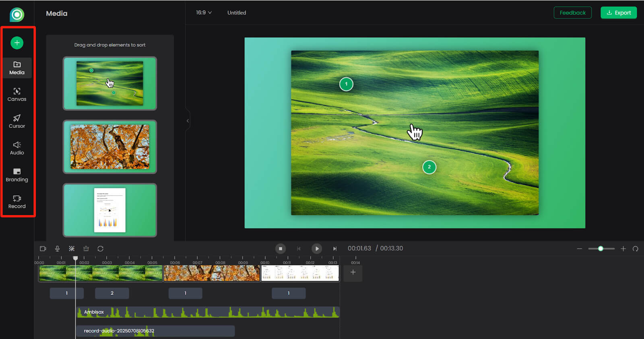
Task: Click the camera record icon in timeline toolbar
Action: click(43, 249)
